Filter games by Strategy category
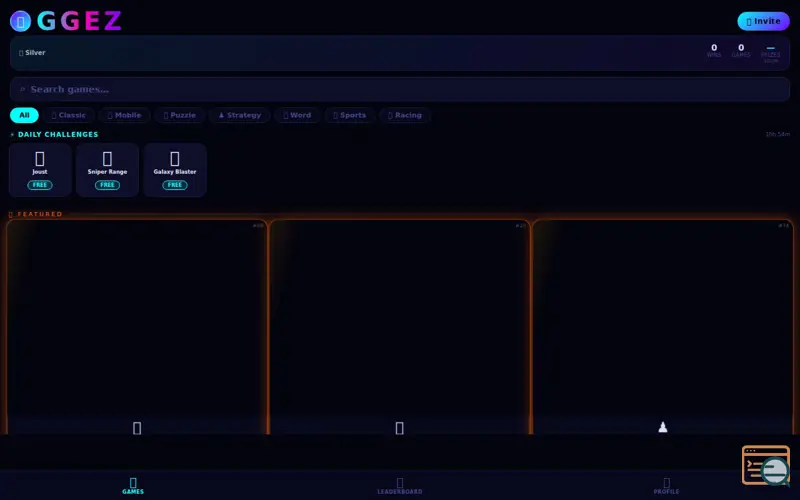This screenshot has height=500, width=800. tap(239, 115)
